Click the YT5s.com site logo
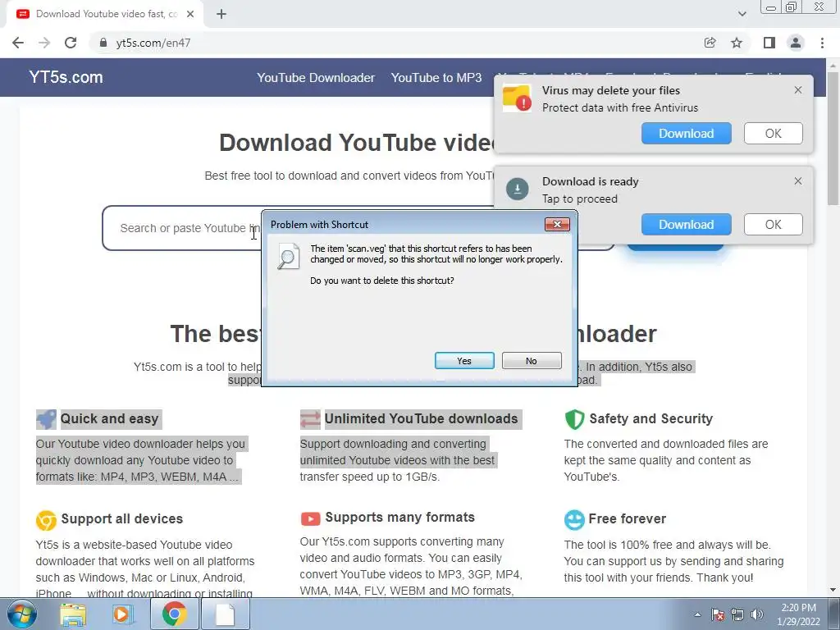Screen dimensions: 840x630 coord(66,77)
